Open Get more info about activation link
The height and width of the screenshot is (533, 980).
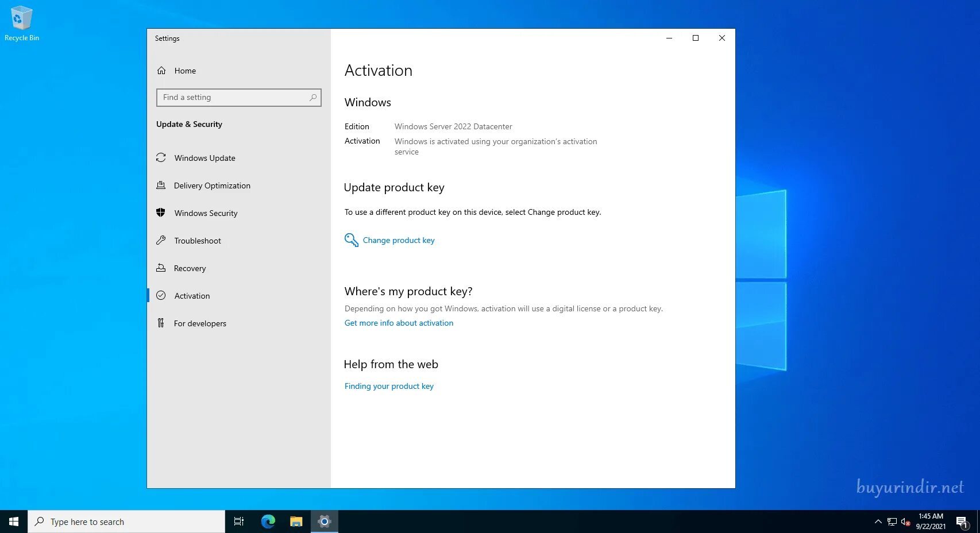tap(399, 323)
